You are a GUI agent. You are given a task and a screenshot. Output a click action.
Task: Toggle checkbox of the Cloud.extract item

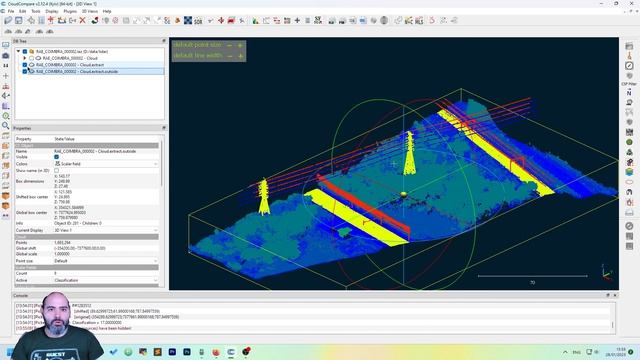tap(25, 65)
